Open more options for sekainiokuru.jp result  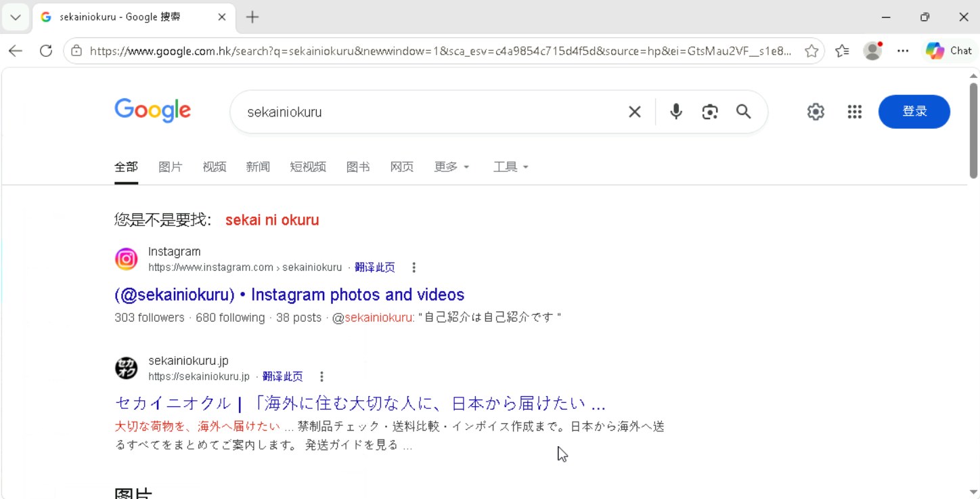pyautogui.click(x=322, y=376)
